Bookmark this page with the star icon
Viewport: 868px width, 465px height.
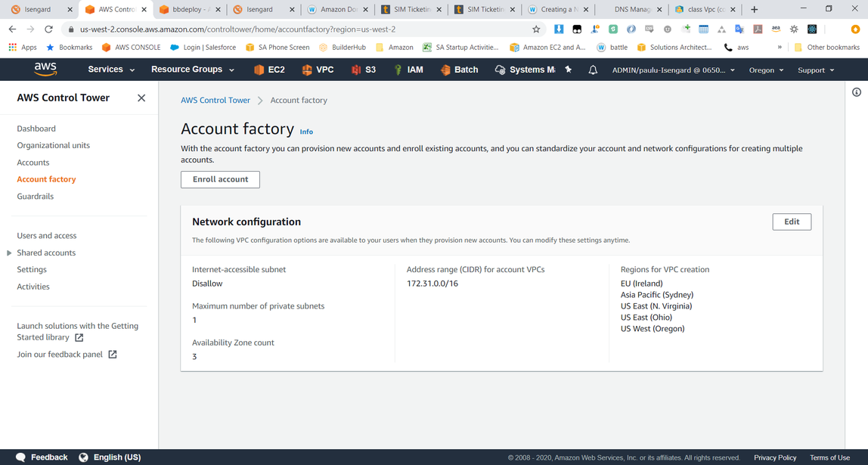tap(536, 29)
